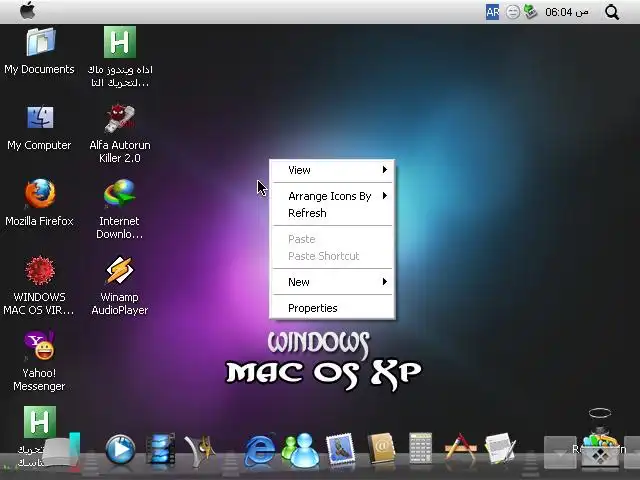Open the pencil and ruler dock icon

click(x=460, y=448)
